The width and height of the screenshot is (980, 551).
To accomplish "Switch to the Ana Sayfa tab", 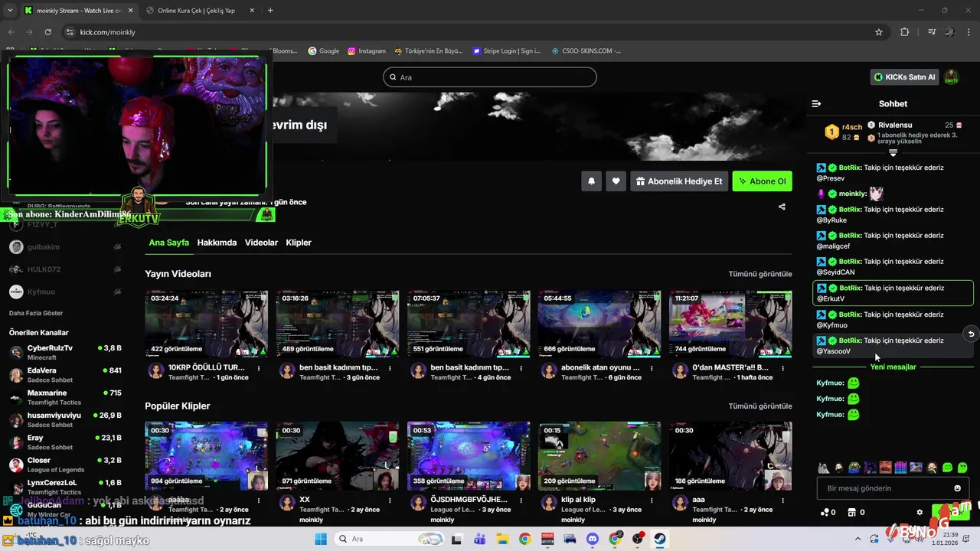I will (168, 243).
